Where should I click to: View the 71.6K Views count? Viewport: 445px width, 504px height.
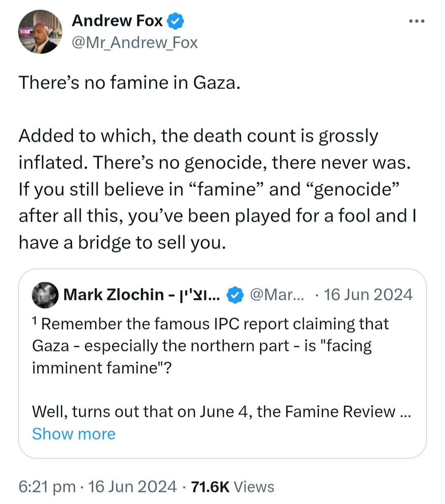[232, 487]
